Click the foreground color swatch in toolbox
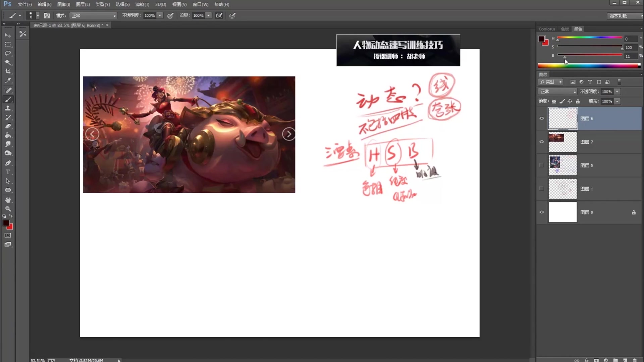The width and height of the screenshot is (644, 362). pos(6,223)
